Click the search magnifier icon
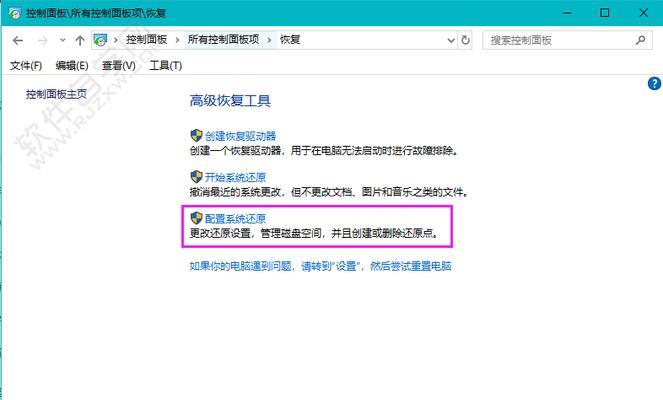This screenshot has height=400, width=663. click(640, 41)
